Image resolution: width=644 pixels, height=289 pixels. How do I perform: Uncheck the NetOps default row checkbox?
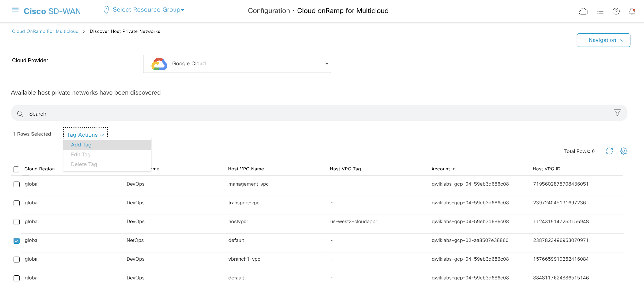(16, 241)
